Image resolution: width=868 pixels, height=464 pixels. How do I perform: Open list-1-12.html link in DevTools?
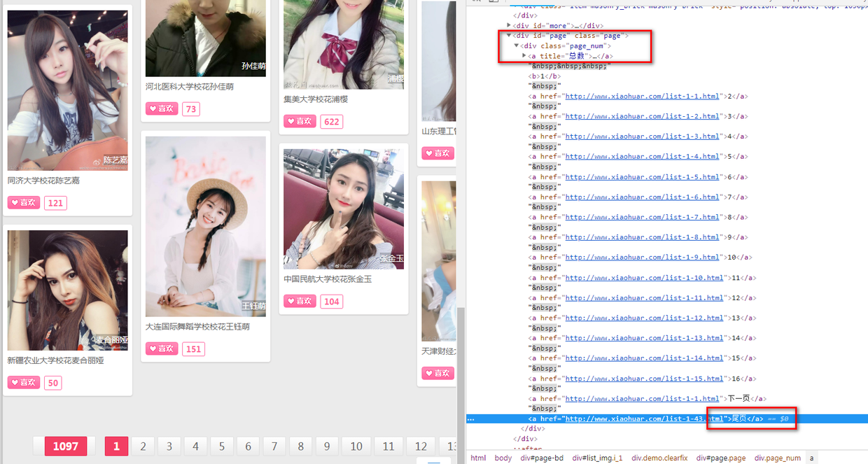(x=644, y=318)
